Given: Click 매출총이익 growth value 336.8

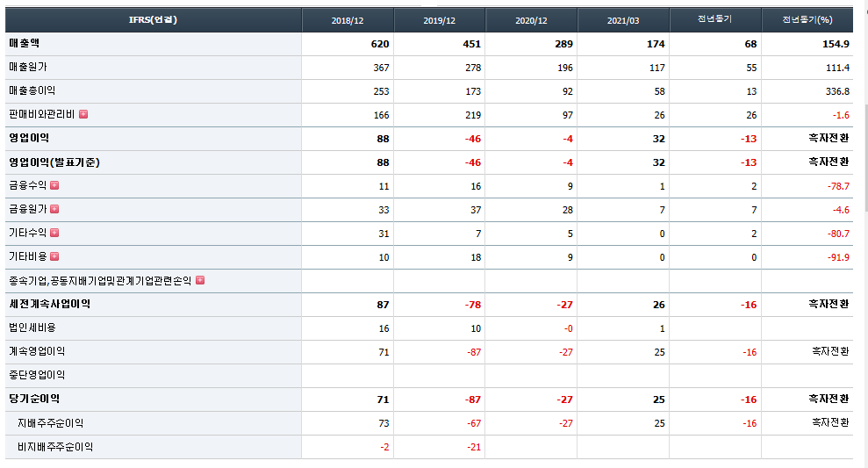Looking at the screenshot, I should [837, 91].
